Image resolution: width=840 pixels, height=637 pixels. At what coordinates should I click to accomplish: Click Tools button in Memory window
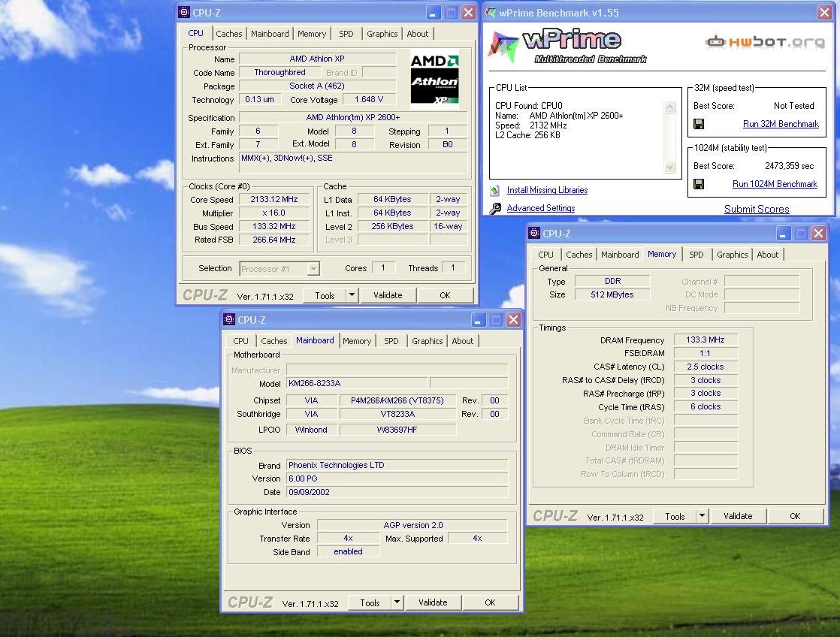pos(675,516)
